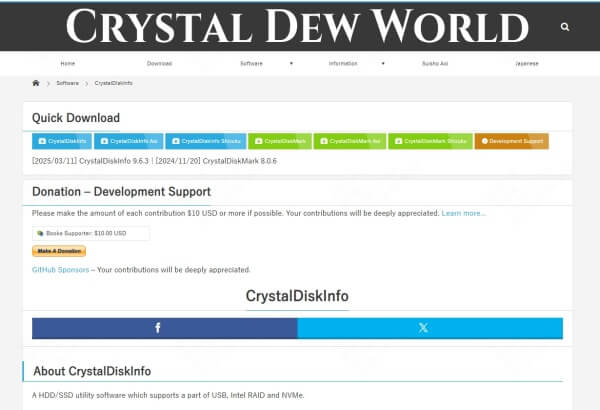Click the CrystalDiskInfo 9.6.3 release date text
The width and height of the screenshot is (600, 410).
click(90, 161)
